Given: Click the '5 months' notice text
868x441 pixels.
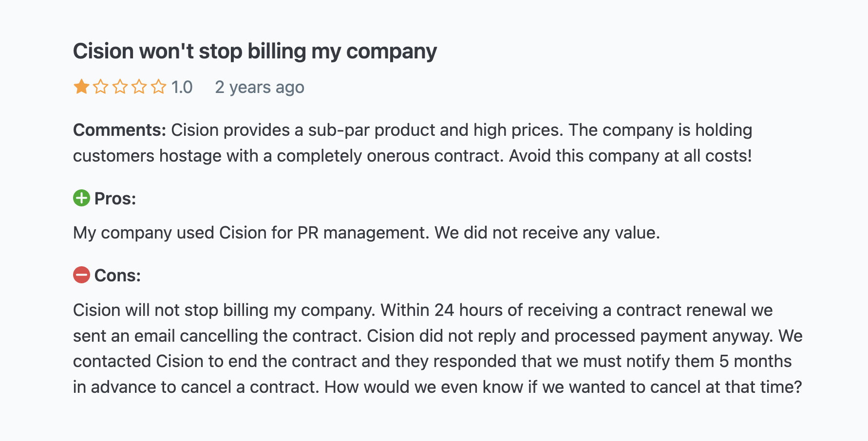Looking at the screenshot, I should (755, 361).
